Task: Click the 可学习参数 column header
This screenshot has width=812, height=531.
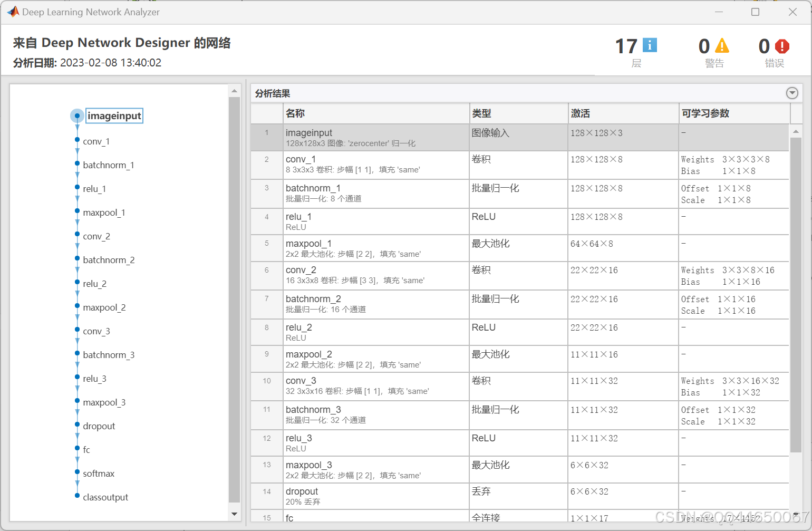Action: click(734, 113)
